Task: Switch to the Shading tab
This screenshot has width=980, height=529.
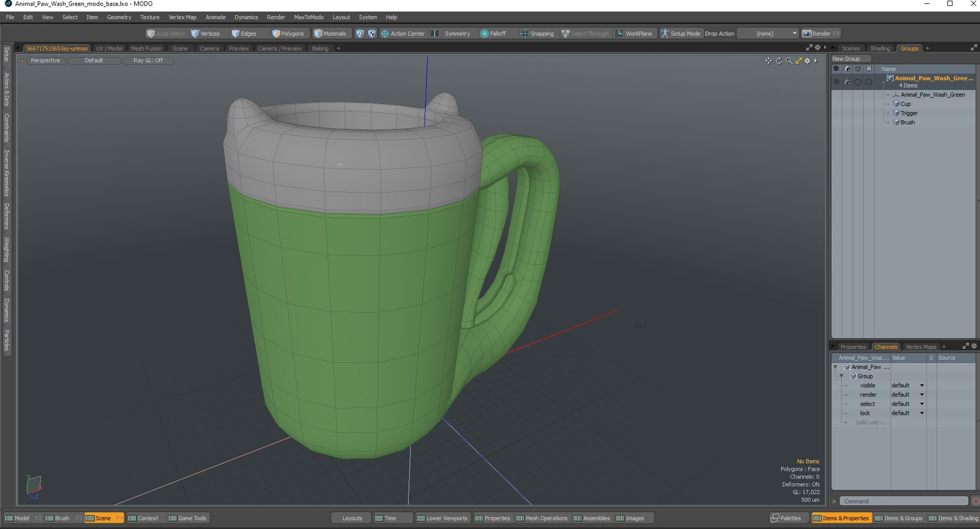Action: [880, 48]
